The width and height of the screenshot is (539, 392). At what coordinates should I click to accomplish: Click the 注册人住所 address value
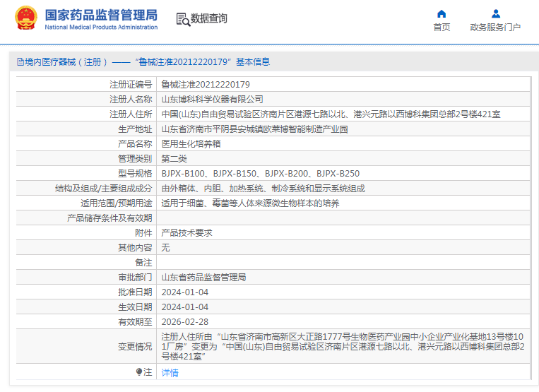coord(331,114)
